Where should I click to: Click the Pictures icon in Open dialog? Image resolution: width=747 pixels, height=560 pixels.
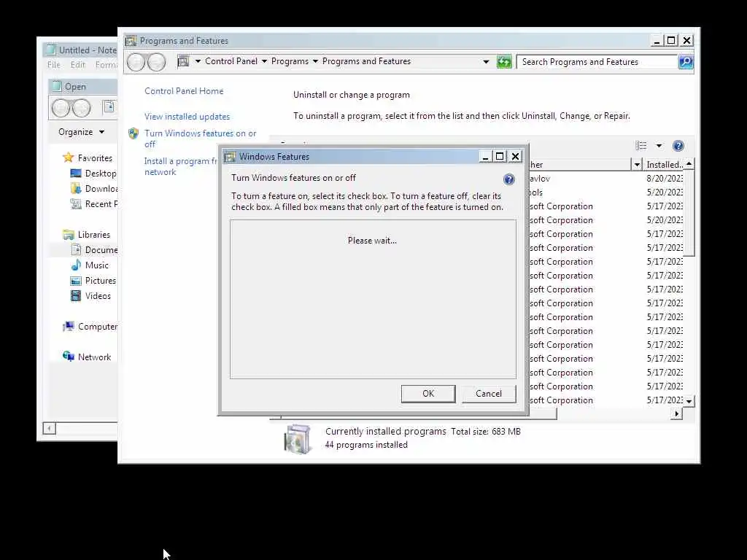[76, 281]
